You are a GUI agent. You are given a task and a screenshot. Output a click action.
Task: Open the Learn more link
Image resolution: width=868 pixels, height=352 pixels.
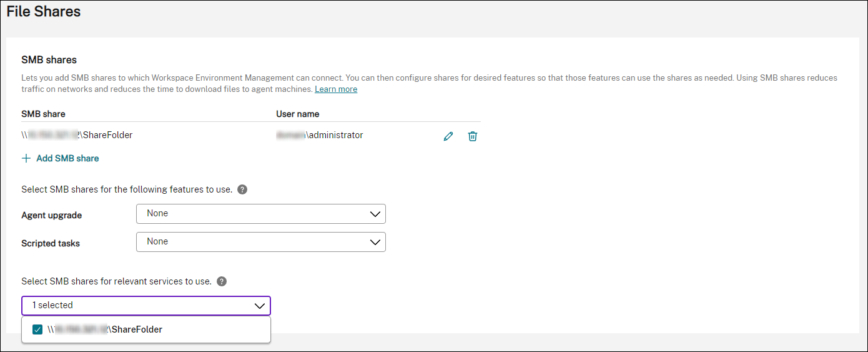pos(336,89)
